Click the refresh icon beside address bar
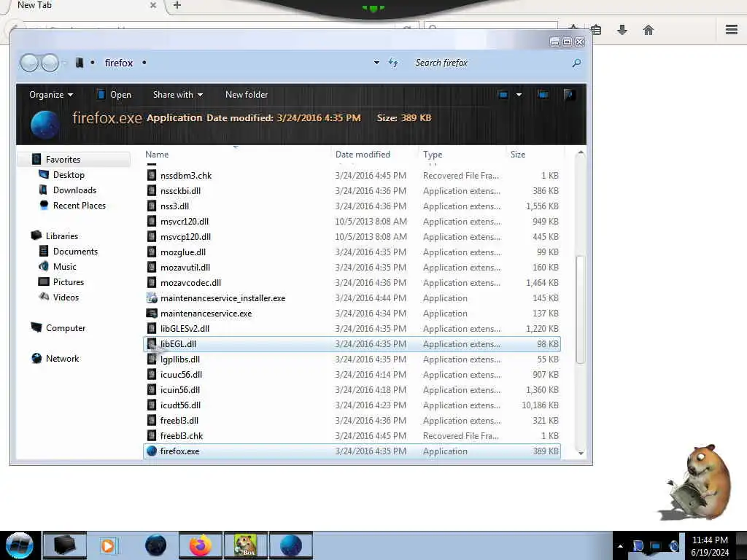The width and height of the screenshot is (747, 560). click(393, 63)
